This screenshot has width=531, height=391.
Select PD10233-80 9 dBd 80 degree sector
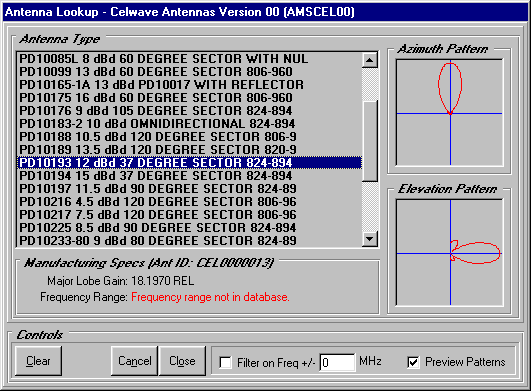point(189,240)
